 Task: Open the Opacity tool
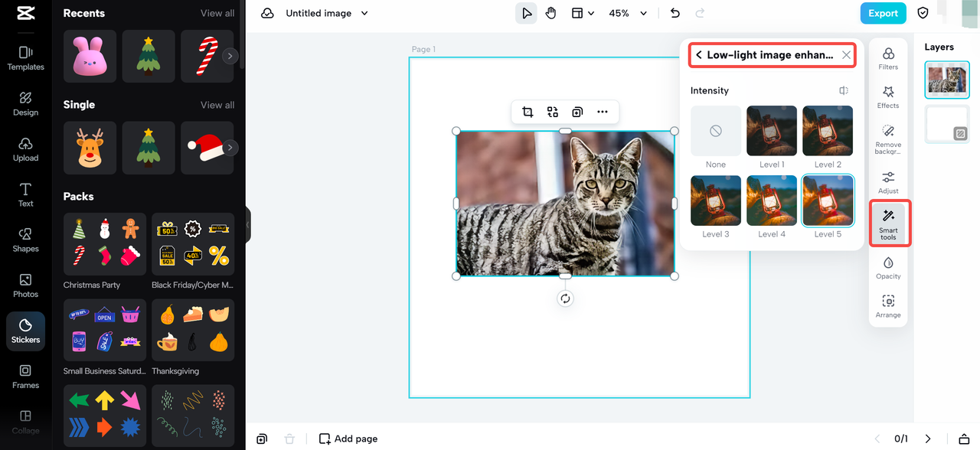tap(888, 268)
